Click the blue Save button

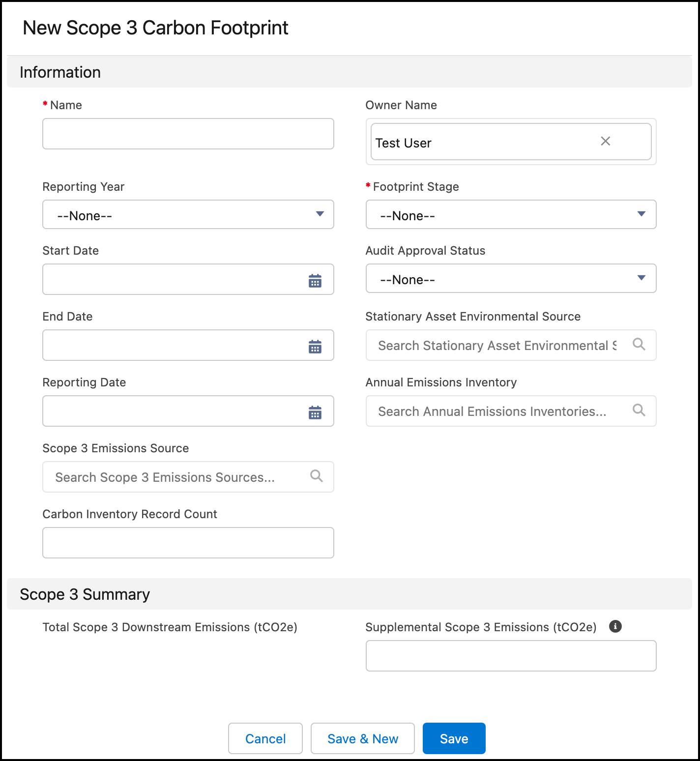click(x=454, y=738)
